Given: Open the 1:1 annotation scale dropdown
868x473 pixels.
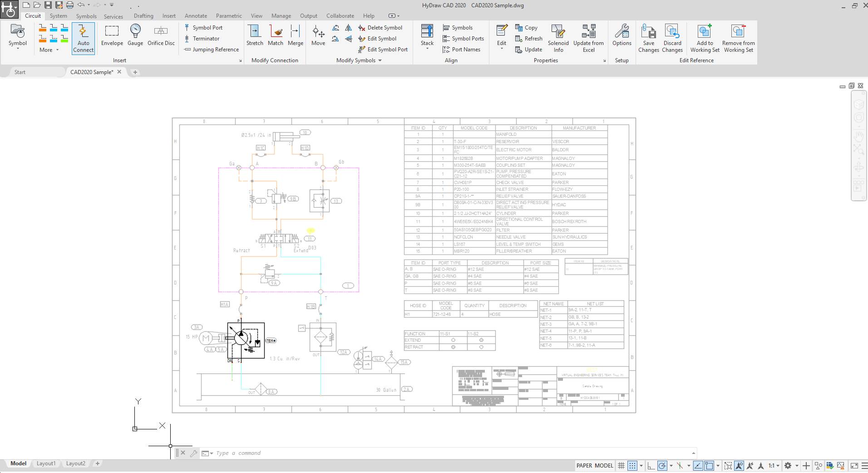Looking at the screenshot, I should point(774,465).
